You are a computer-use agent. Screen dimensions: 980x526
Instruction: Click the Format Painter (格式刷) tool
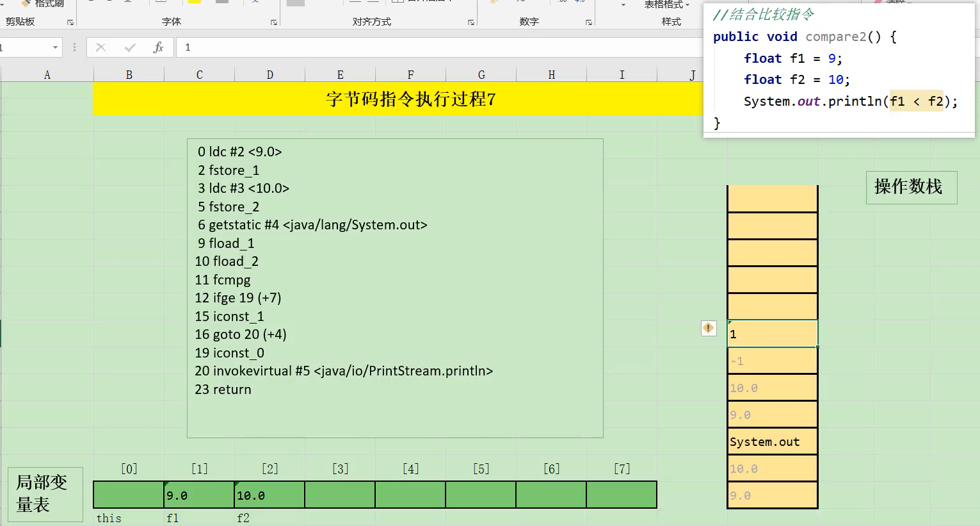pyautogui.click(x=42, y=4)
